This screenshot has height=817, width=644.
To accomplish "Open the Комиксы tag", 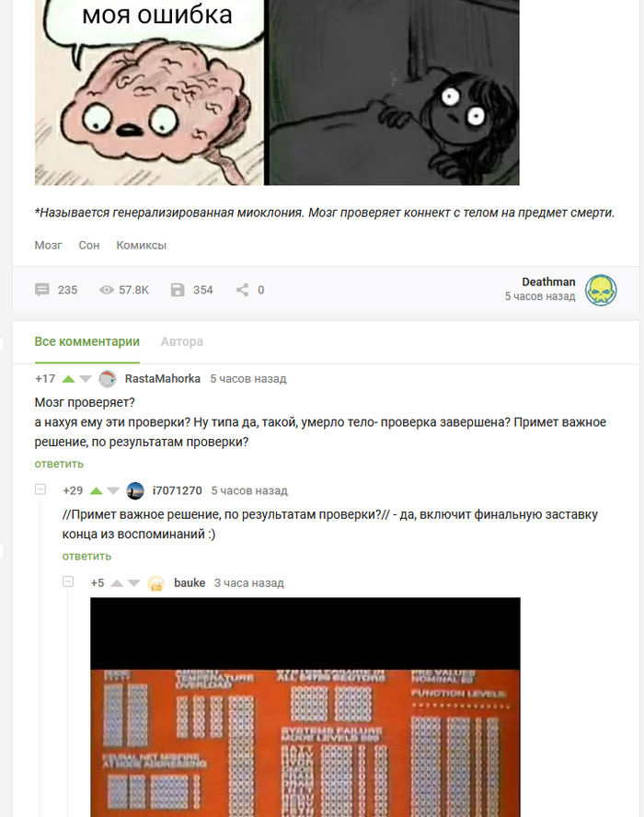I will point(141,246).
